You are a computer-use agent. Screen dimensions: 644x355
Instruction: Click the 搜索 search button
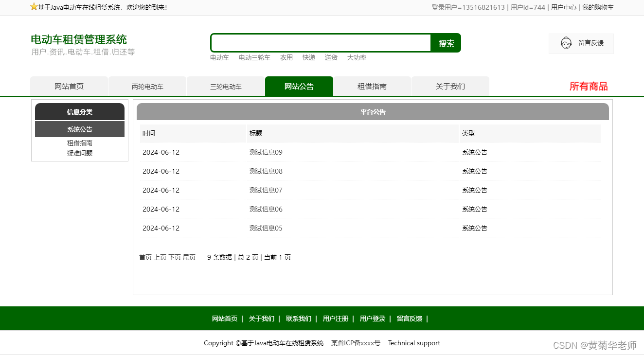point(446,43)
